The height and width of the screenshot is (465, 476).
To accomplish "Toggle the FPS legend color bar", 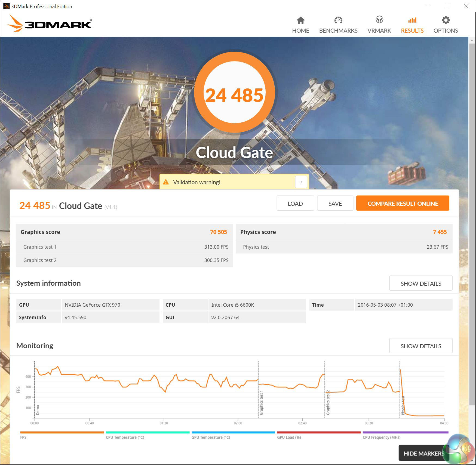I will (62, 432).
